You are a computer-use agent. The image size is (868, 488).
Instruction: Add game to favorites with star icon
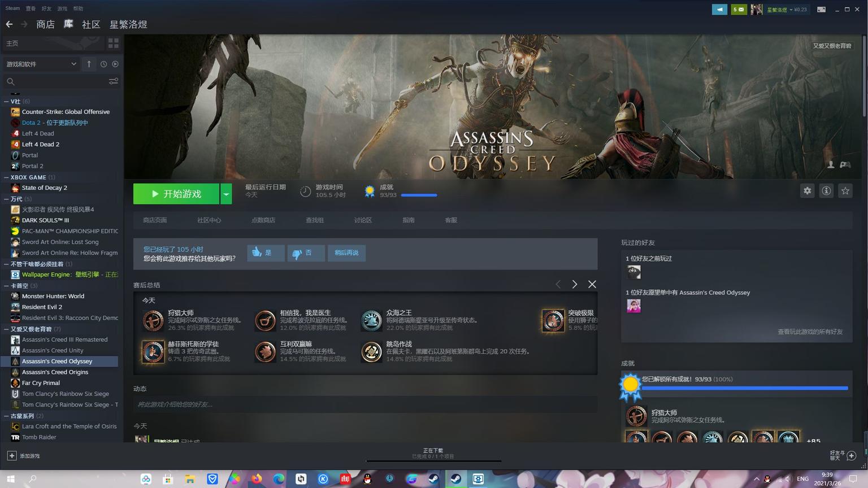(845, 191)
